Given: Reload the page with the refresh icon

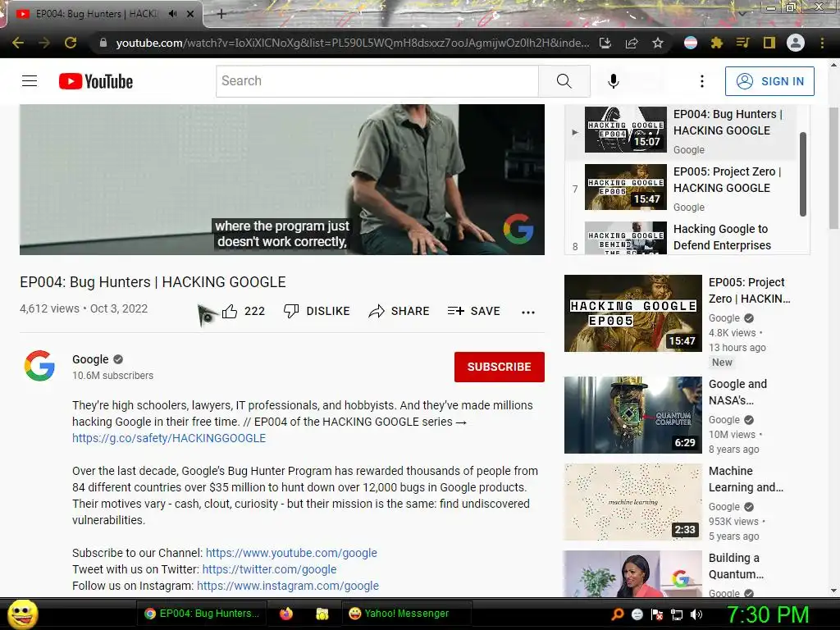Looking at the screenshot, I should click(x=71, y=43).
